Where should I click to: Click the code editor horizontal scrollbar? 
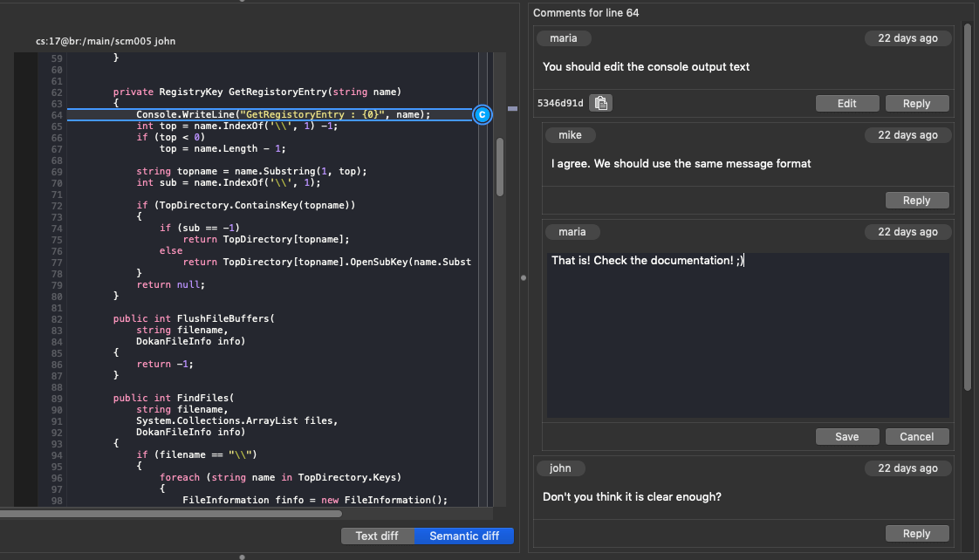(x=171, y=514)
